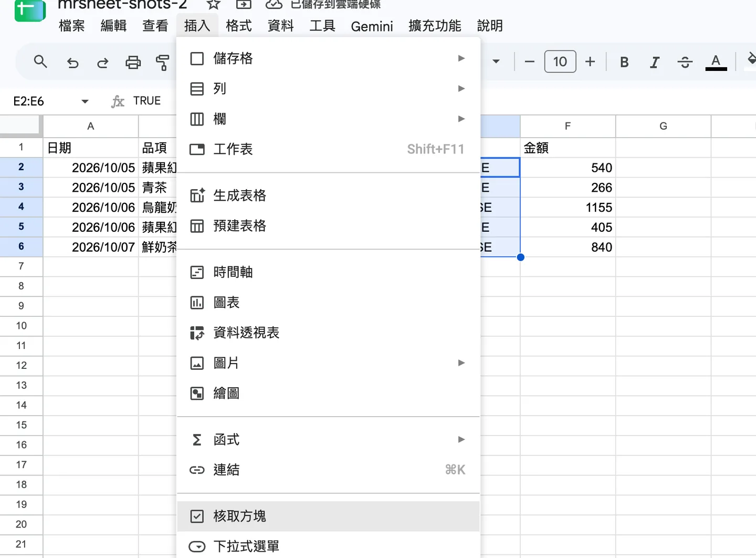Insert a 圖表 chart
This screenshot has height=558, width=756.
(328, 303)
